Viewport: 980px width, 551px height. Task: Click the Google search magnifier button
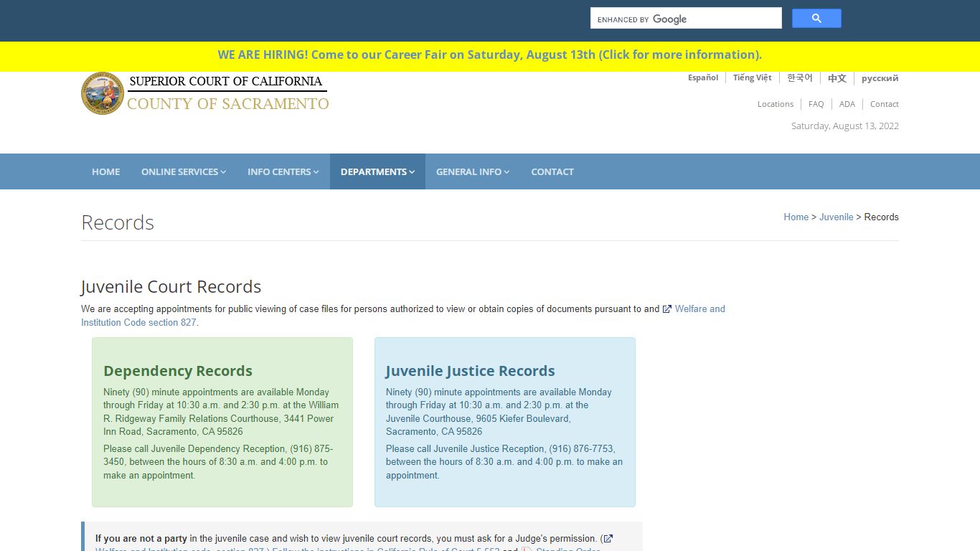[x=816, y=19]
